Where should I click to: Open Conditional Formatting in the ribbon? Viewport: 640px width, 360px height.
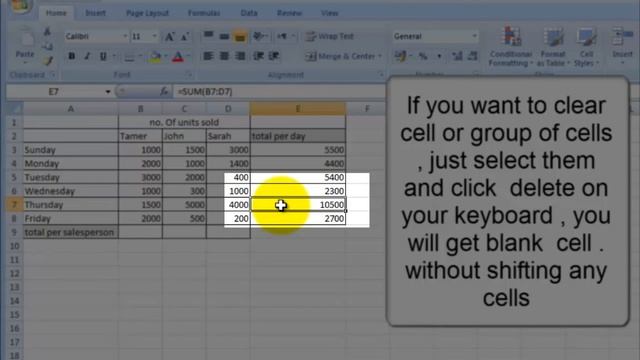tap(511, 46)
